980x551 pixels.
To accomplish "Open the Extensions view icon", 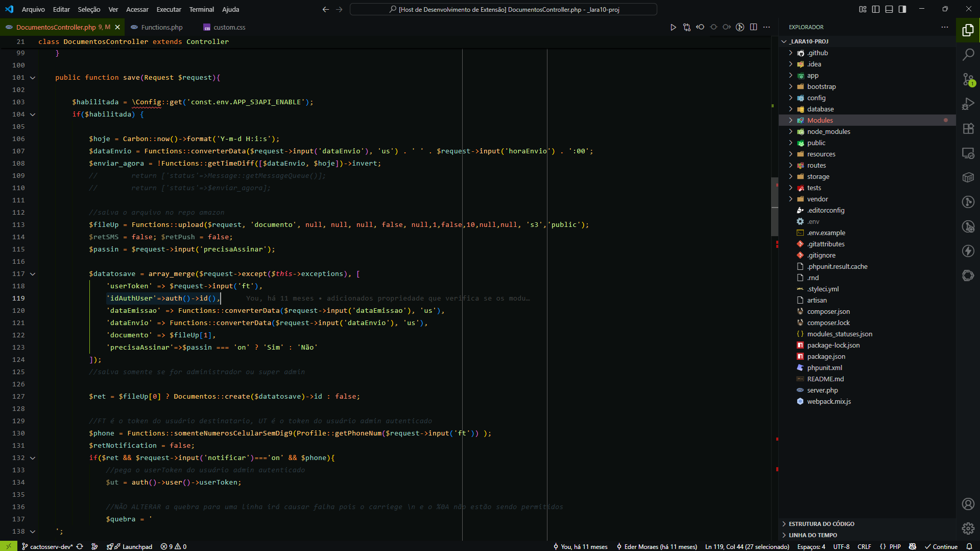I will coord(968,128).
